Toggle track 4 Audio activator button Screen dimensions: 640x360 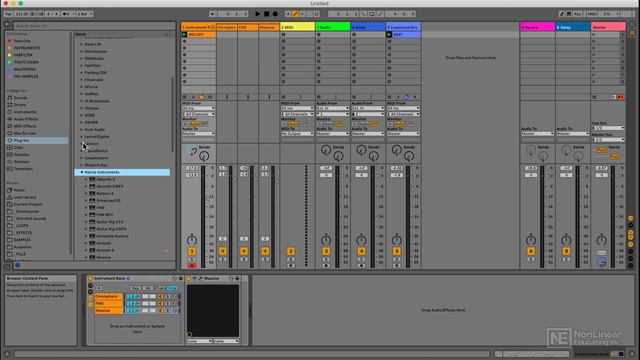[361, 251]
